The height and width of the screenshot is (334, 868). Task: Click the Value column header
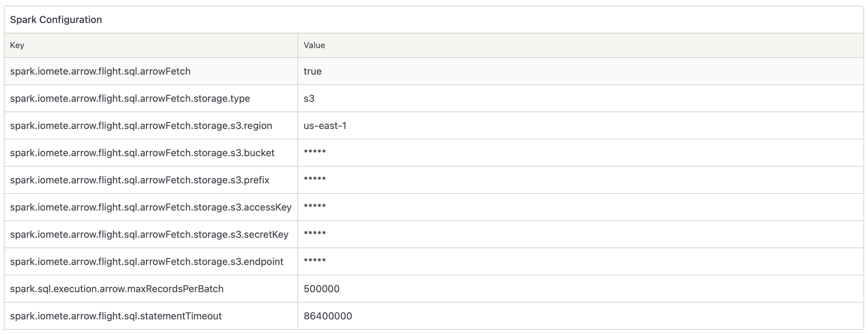pos(314,45)
